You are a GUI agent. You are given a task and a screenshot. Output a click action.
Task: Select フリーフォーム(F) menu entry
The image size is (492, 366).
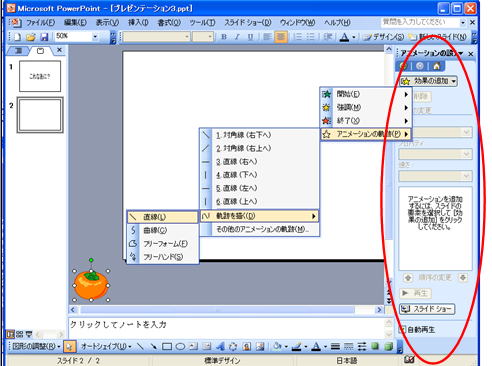click(x=162, y=244)
